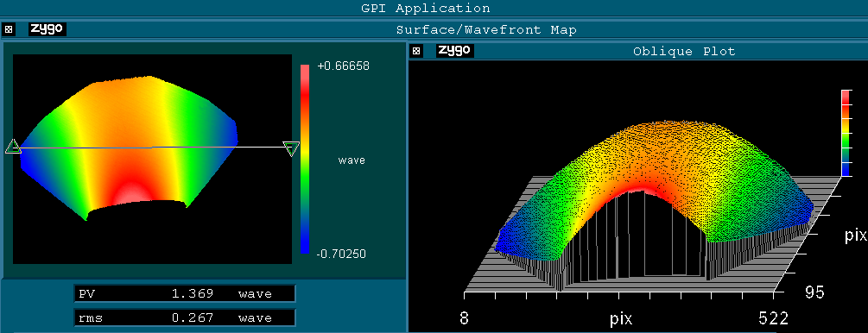Open the Oblique Plot window menu box
The image size is (868, 333).
[417, 52]
